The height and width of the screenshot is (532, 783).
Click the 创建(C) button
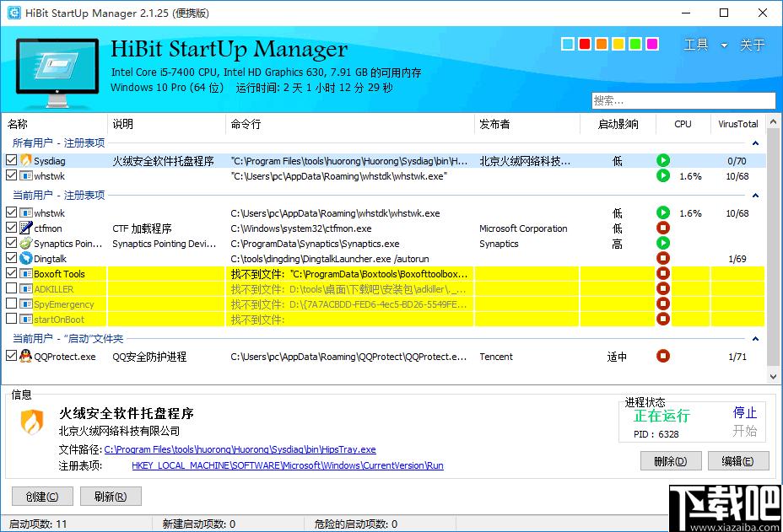pos(42,497)
